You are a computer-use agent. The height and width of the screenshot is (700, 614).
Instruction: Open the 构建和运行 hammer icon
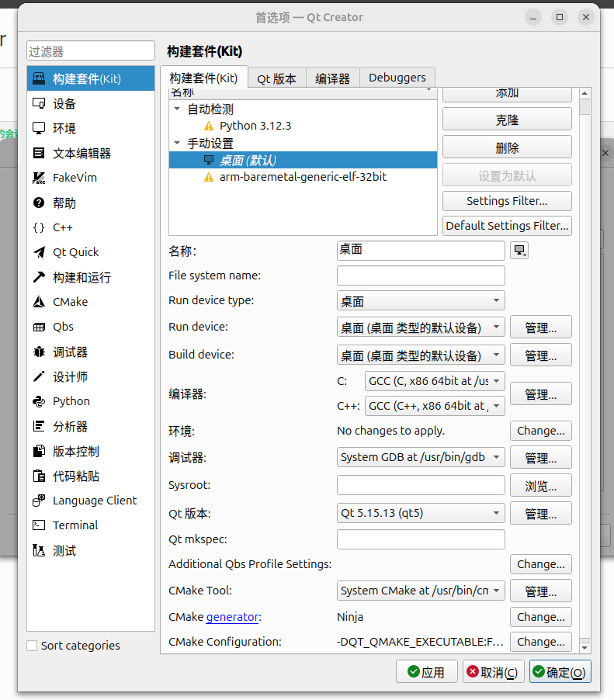[x=39, y=277]
